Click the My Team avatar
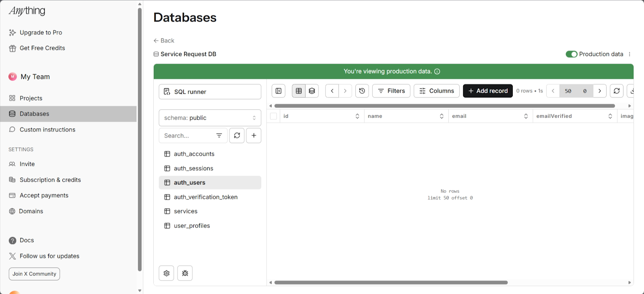Screen dimensions: 644x294 coord(12,77)
